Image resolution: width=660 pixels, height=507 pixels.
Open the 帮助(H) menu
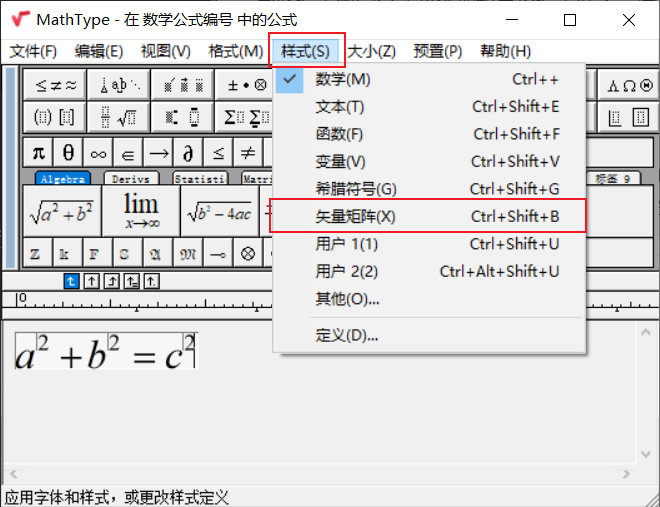506,51
